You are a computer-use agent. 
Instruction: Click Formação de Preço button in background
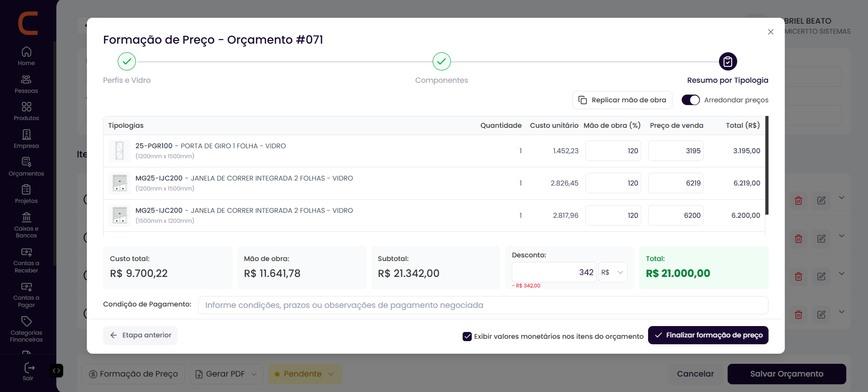133,374
